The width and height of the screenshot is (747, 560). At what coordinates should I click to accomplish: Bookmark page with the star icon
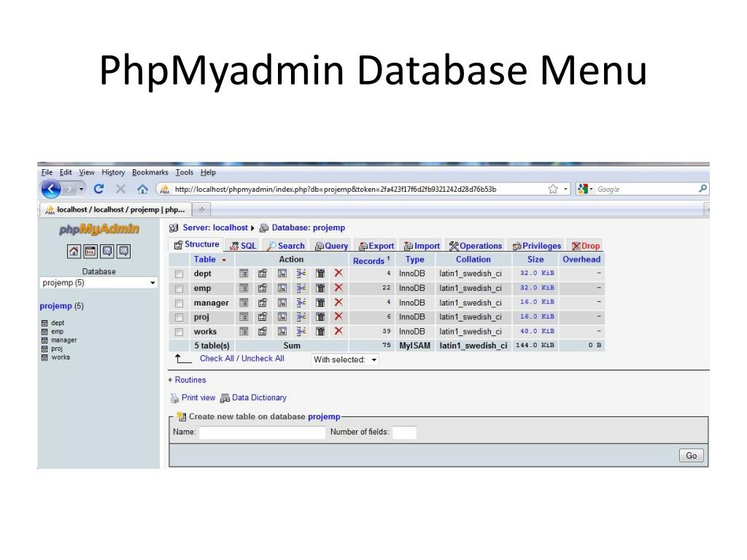(553, 189)
